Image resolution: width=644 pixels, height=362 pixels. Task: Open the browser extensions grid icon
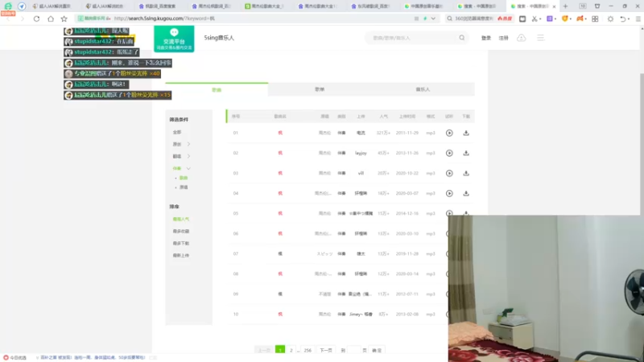(x=595, y=19)
